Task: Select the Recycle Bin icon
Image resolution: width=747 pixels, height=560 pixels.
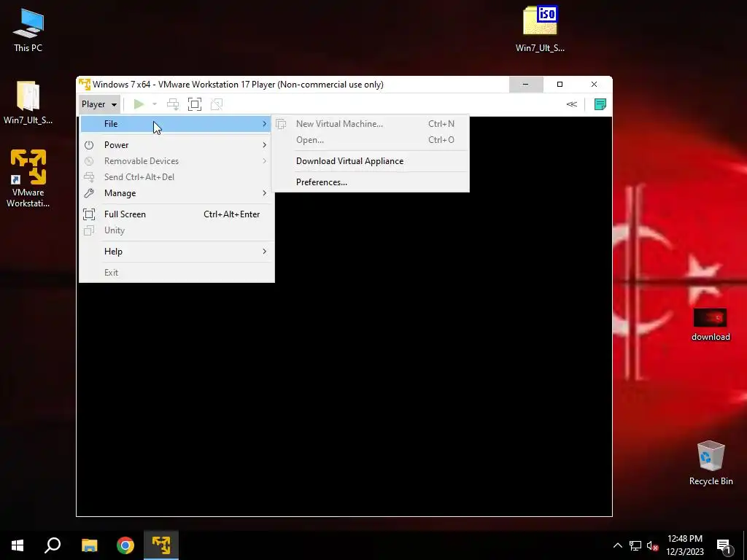Action: [x=711, y=463]
